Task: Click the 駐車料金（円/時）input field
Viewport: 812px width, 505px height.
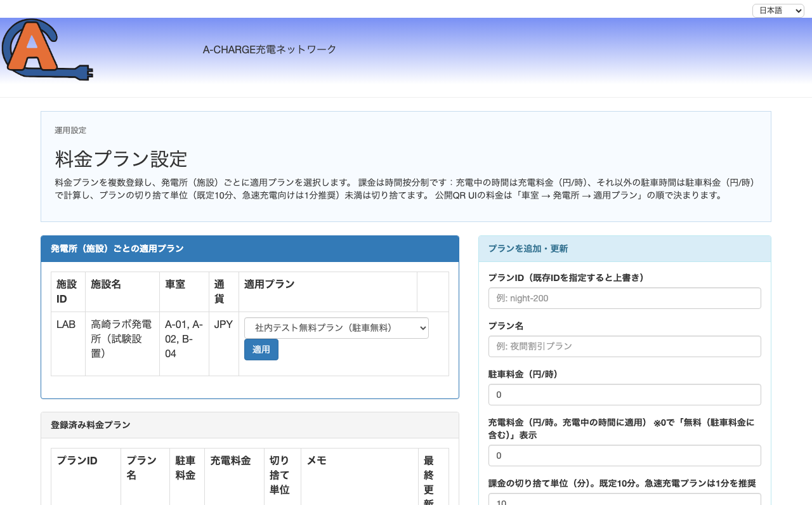Action: tap(625, 395)
